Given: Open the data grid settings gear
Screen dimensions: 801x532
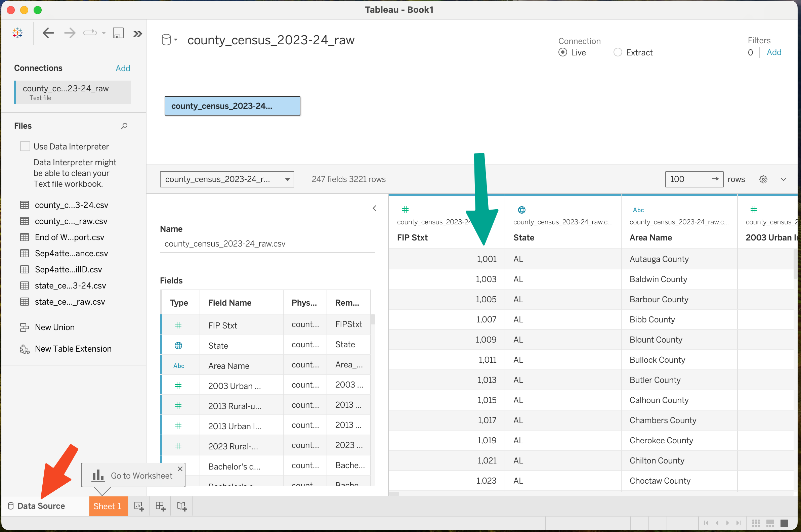Looking at the screenshot, I should tap(763, 179).
